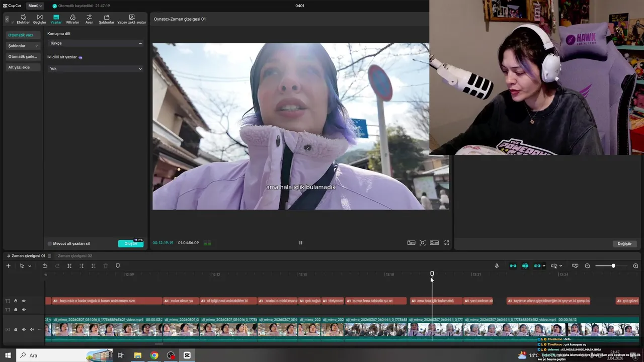The height and width of the screenshot is (362, 644).
Task: Switch to Zaman çizelgesi 02 tab
Action: 75,256
